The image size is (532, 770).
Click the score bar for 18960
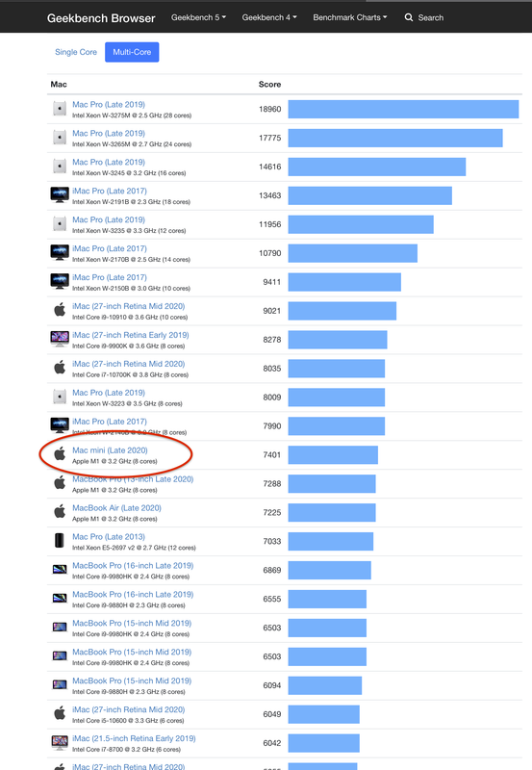[x=403, y=109]
